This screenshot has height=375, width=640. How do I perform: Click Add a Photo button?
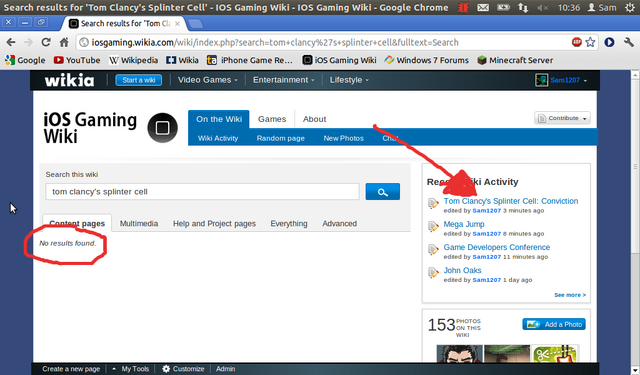coord(554,324)
